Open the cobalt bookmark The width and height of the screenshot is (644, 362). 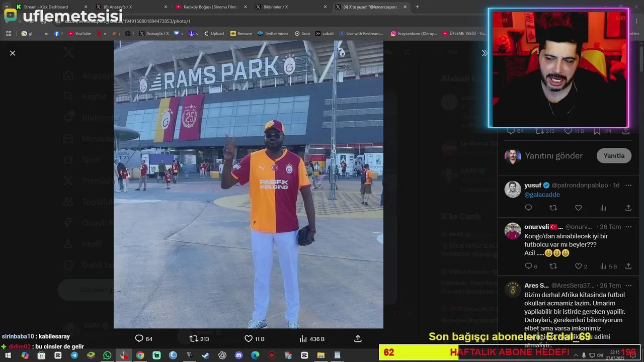tap(325, 33)
